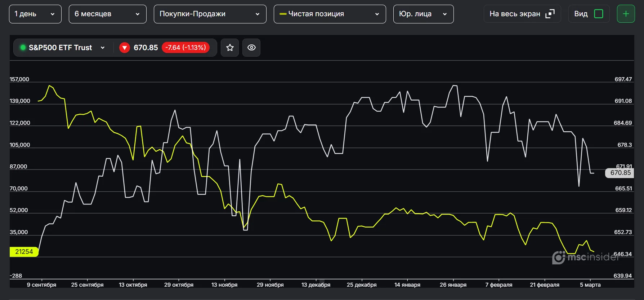This screenshot has width=644, height=300.
Task: Add S&P500 ETF Trust to favorites star
Action: [x=230, y=48]
